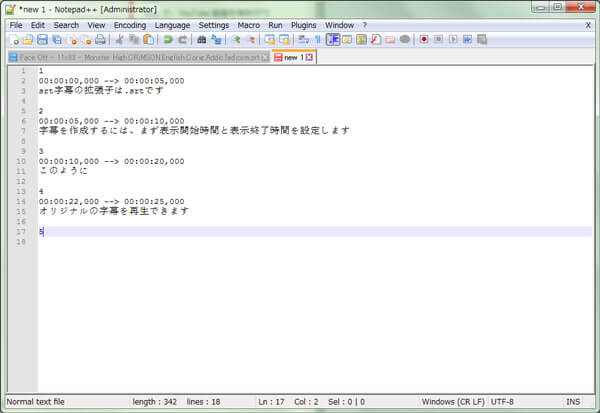Toggle the file monitoring eye icon
This screenshot has height=413, width=600.
(x=405, y=39)
